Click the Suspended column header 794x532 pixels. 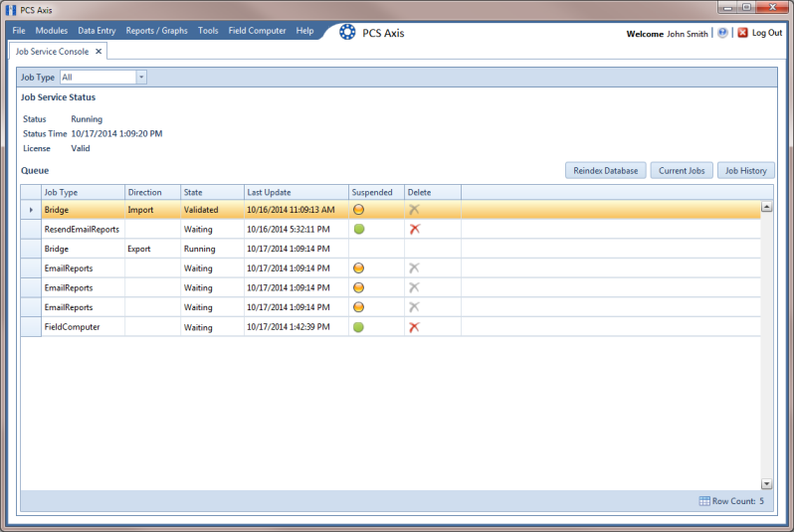[x=376, y=192]
